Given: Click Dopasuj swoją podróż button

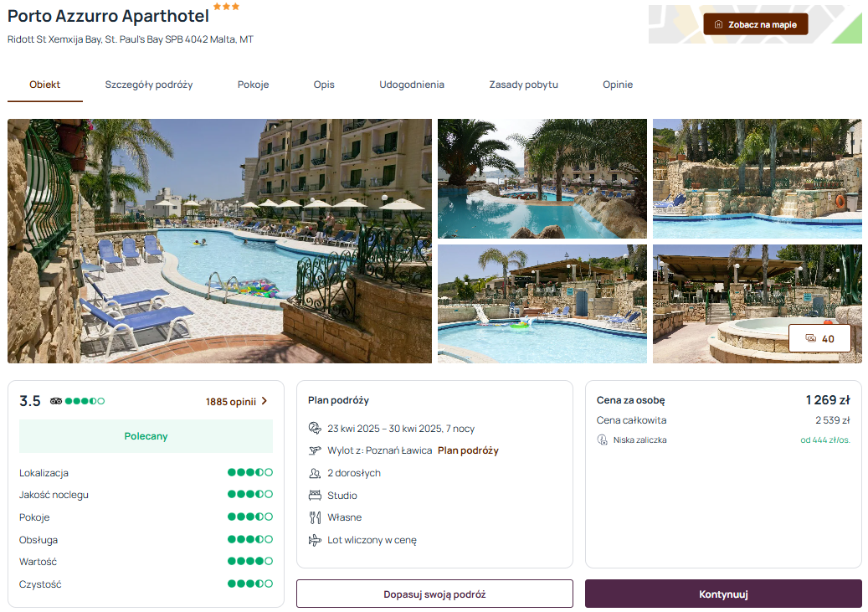Looking at the screenshot, I should [x=434, y=594].
